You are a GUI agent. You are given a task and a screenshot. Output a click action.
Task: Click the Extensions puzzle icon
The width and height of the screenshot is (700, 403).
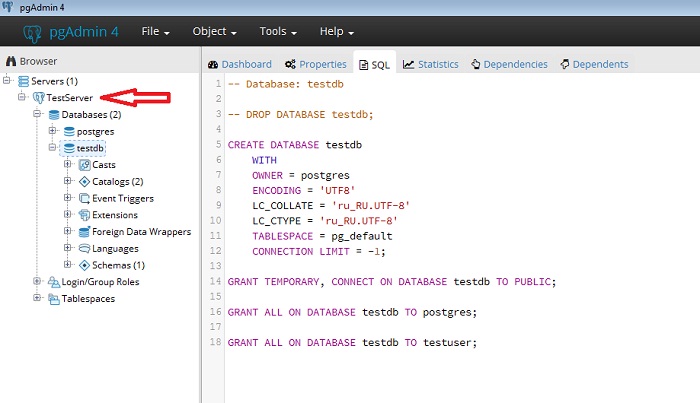tap(84, 215)
